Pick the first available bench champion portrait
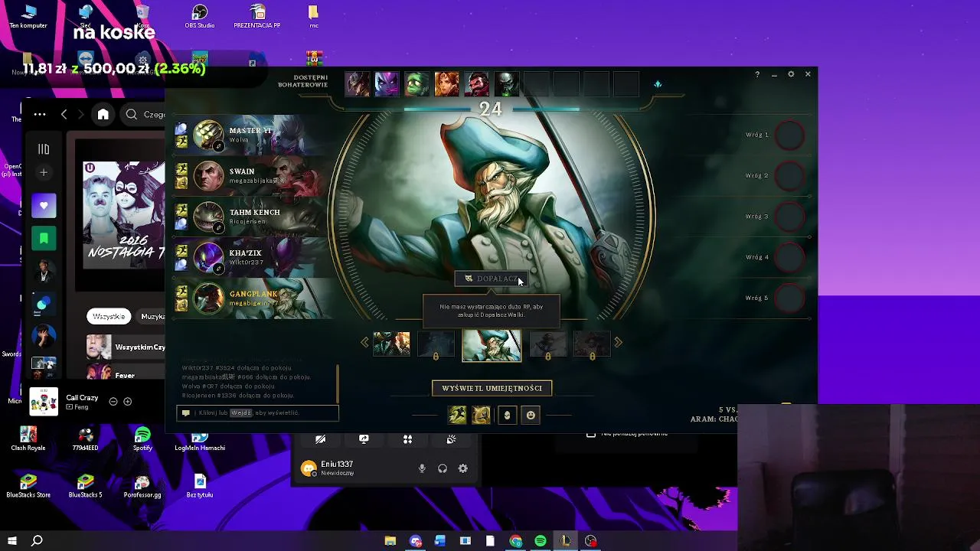Screen dimensions: 980x551 coord(357,84)
